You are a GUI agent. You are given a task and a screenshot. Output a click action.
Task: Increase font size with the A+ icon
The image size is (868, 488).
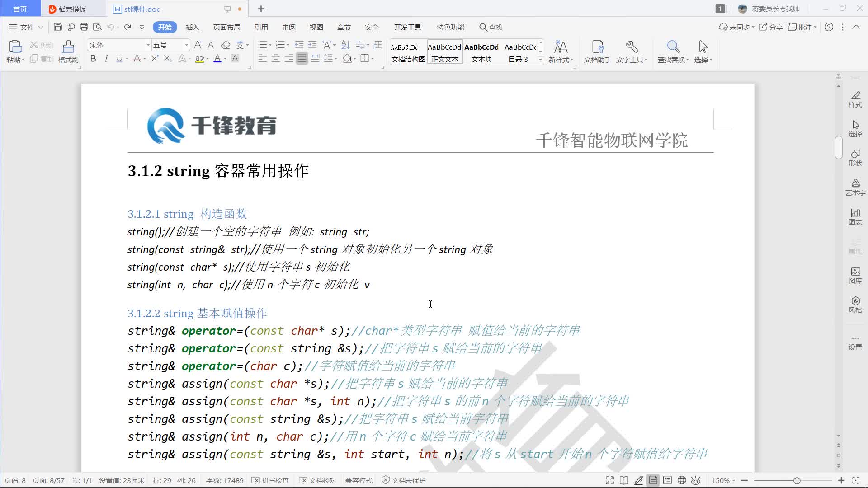tap(198, 45)
